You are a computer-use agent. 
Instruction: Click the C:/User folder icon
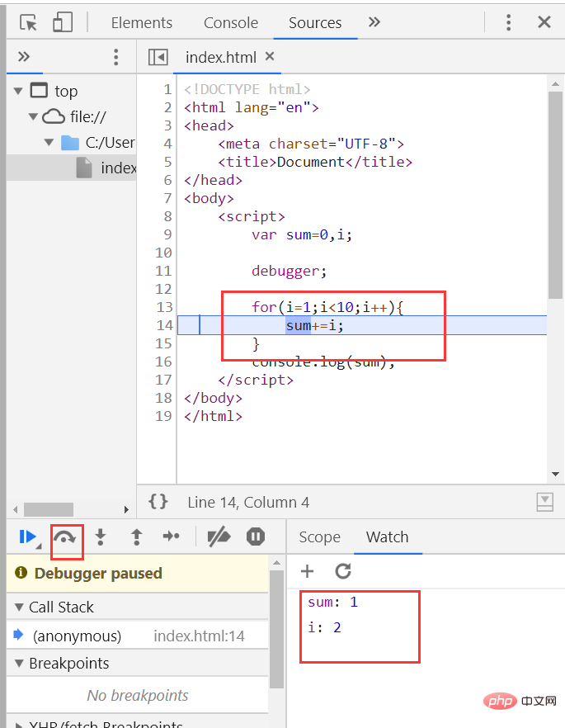point(70,143)
